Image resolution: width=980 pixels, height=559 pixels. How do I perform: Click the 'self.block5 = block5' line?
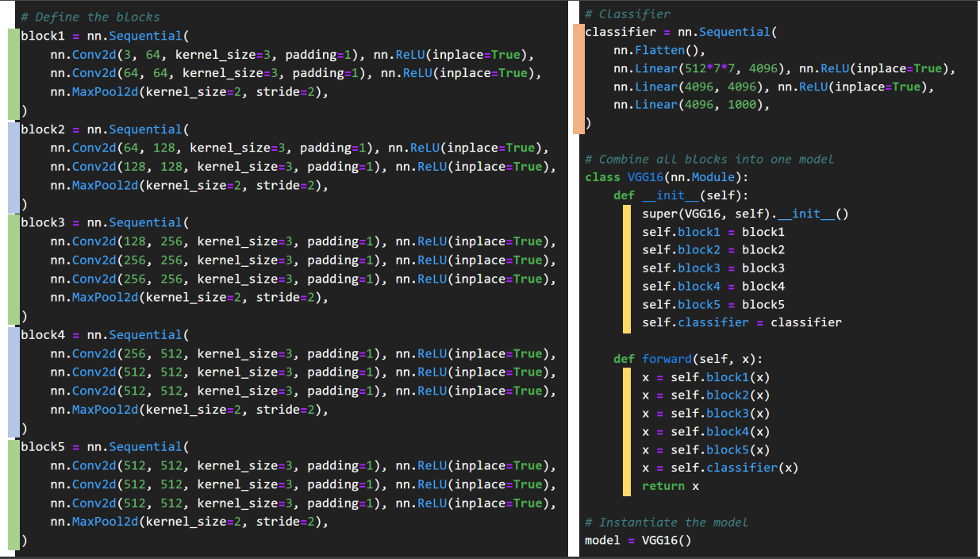click(x=713, y=305)
